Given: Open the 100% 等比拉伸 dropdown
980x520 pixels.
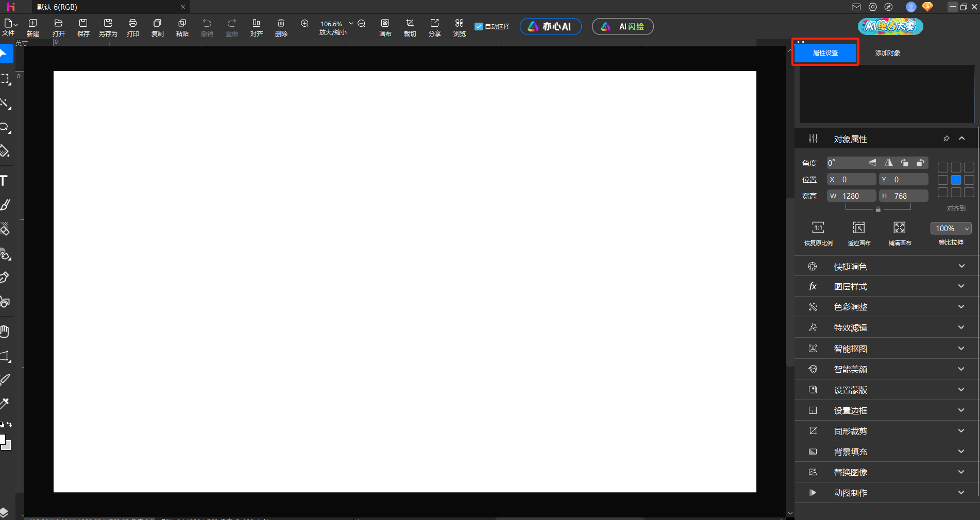Looking at the screenshot, I should pos(951,229).
